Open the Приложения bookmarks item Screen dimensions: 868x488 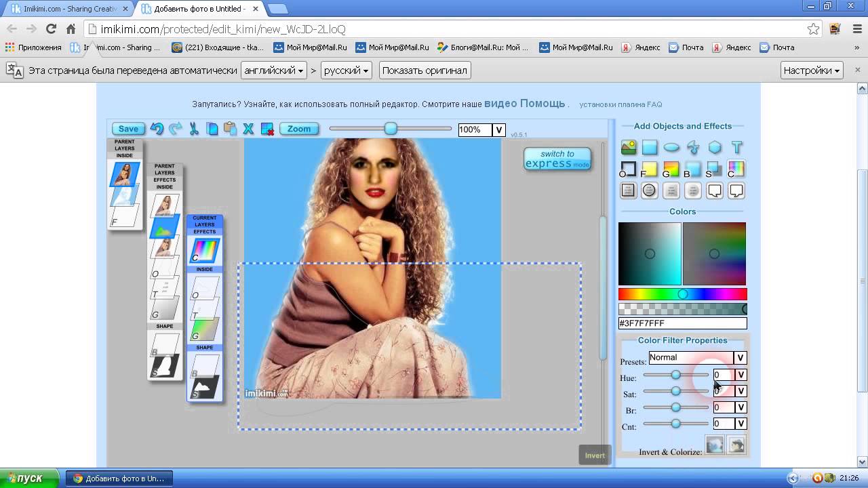point(33,47)
